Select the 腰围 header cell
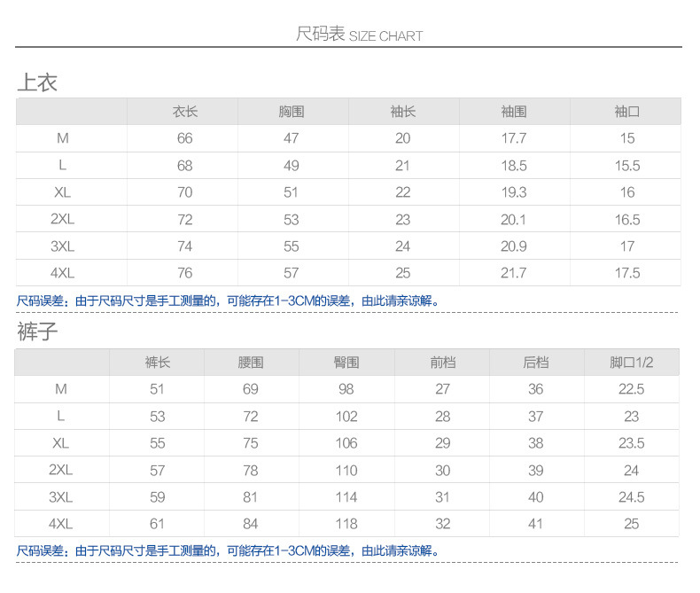Image resolution: width=700 pixels, height=593 pixels. [251, 363]
